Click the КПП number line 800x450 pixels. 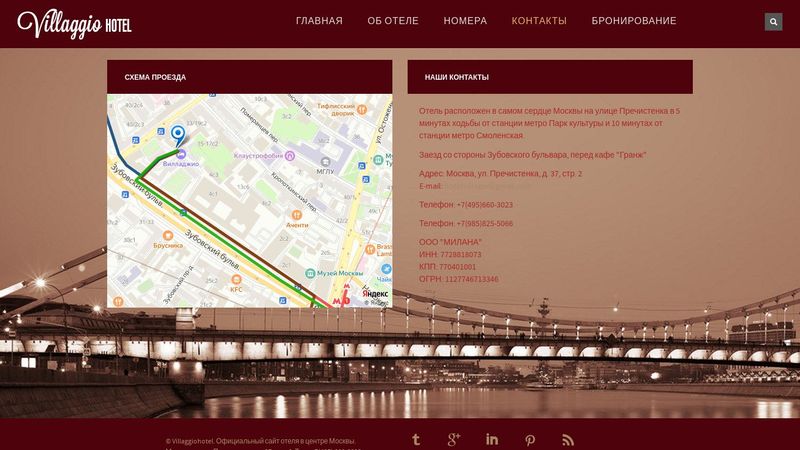tap(447, 266)
